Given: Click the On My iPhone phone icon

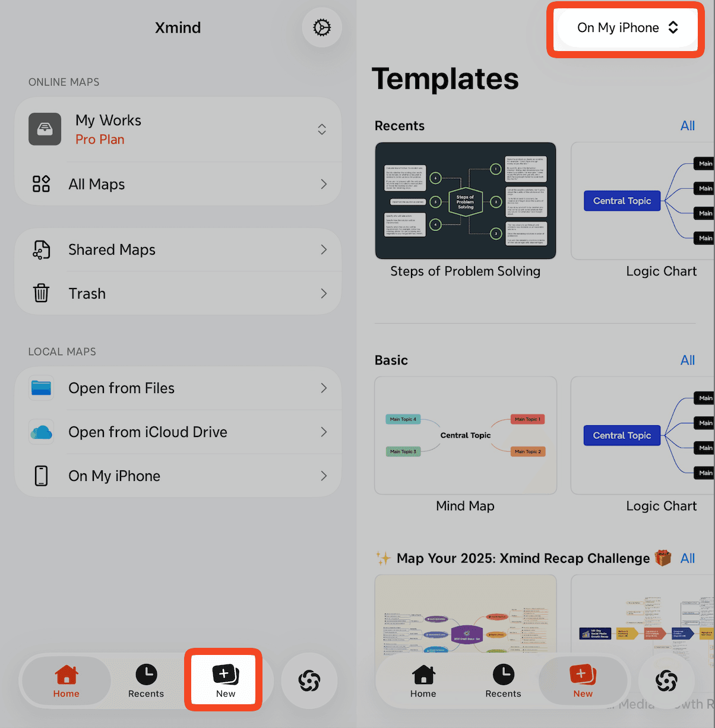Looking at the screenshot, I should point(41,476).
